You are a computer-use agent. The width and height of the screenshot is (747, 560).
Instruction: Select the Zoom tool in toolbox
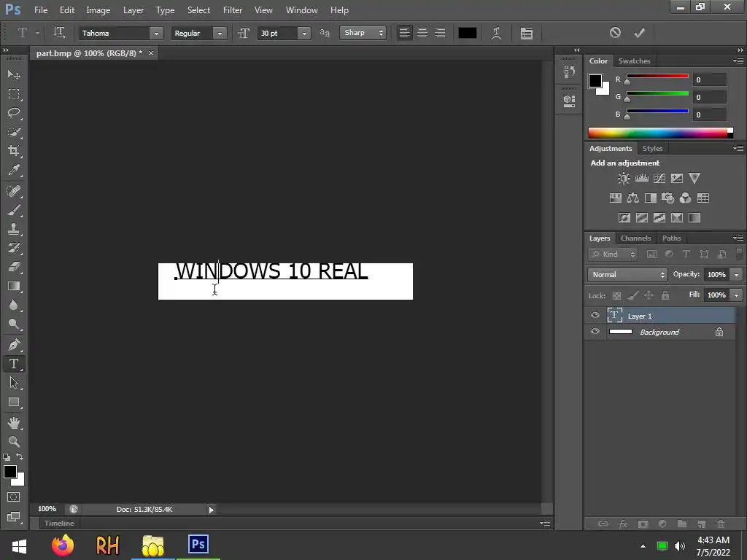click(x=14, y=441)
